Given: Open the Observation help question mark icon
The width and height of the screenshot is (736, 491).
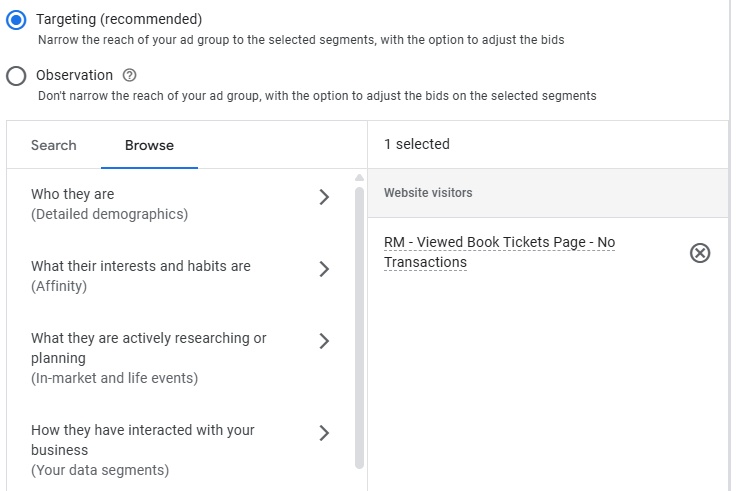Looking at the screenshot, I should pyautogui.click(x=129, y=75).
